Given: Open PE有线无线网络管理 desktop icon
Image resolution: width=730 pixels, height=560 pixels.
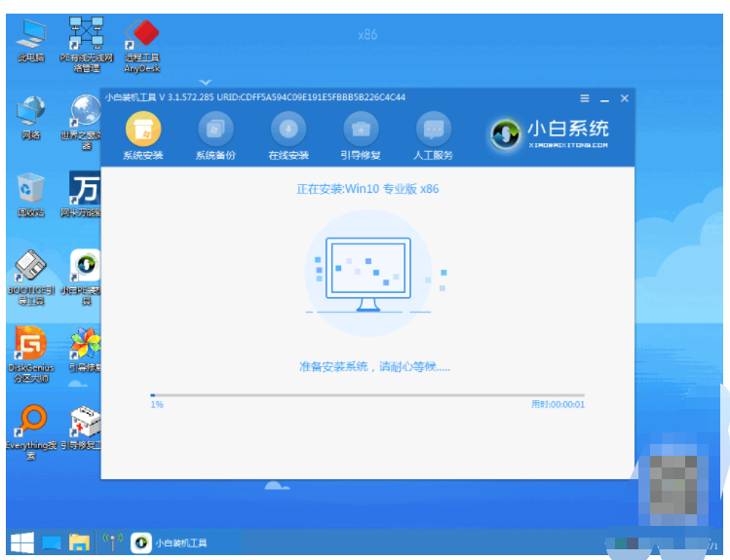Looking at the screenshot, I should click(x=87, y=45).
